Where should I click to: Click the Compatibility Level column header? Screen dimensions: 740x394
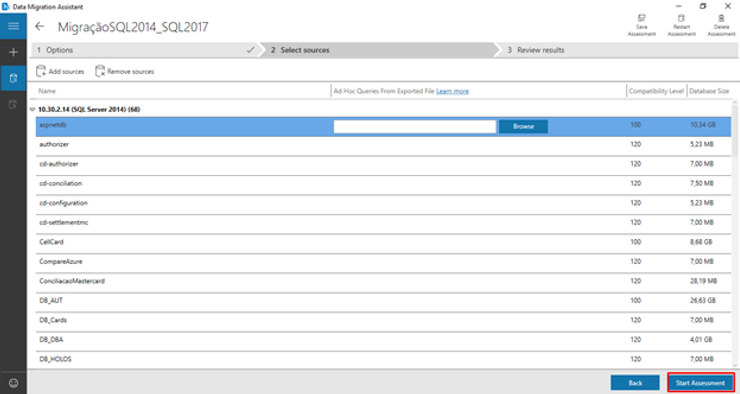pos(656,91)
